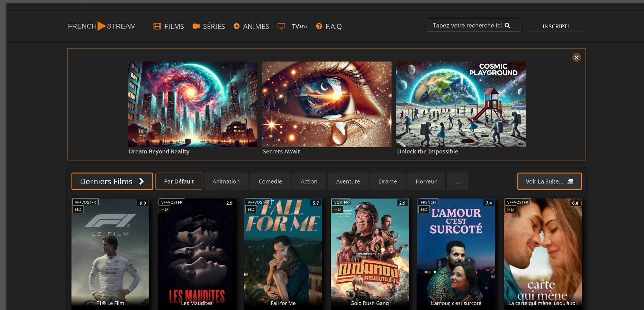Open the Les Maudites movie poster
This screenshot has height=310, width=644.
197,254
